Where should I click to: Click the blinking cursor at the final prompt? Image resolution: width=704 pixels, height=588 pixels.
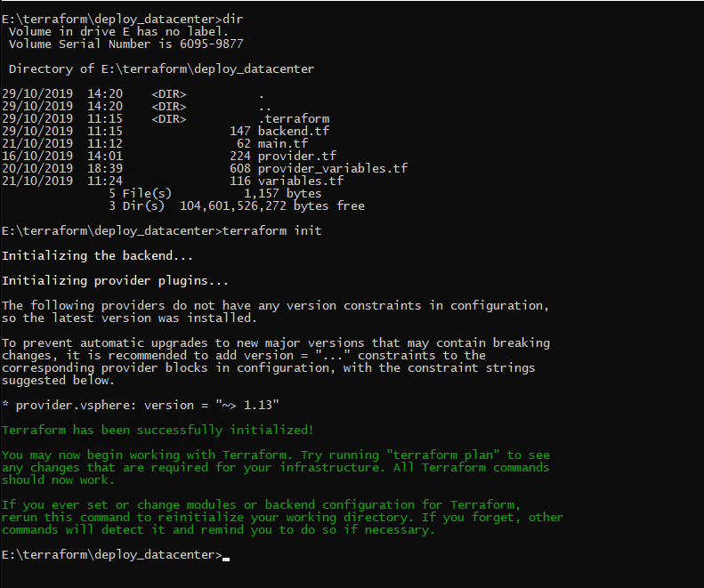(226, 559)
